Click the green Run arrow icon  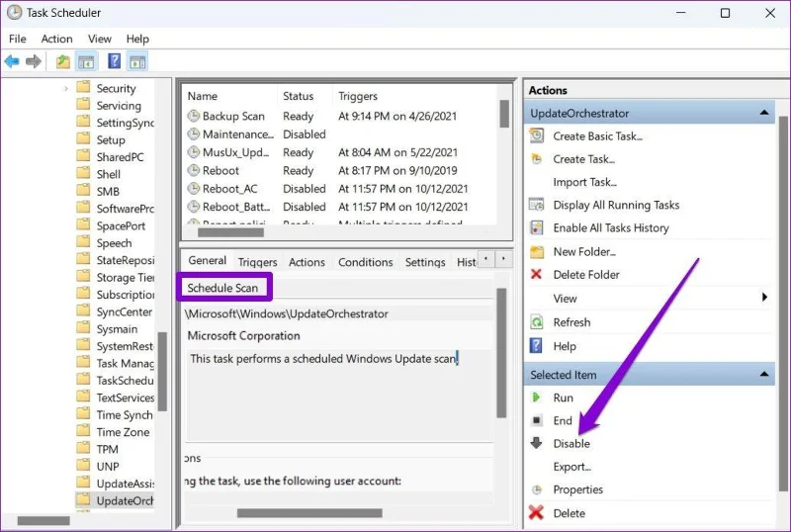(536, 398)
